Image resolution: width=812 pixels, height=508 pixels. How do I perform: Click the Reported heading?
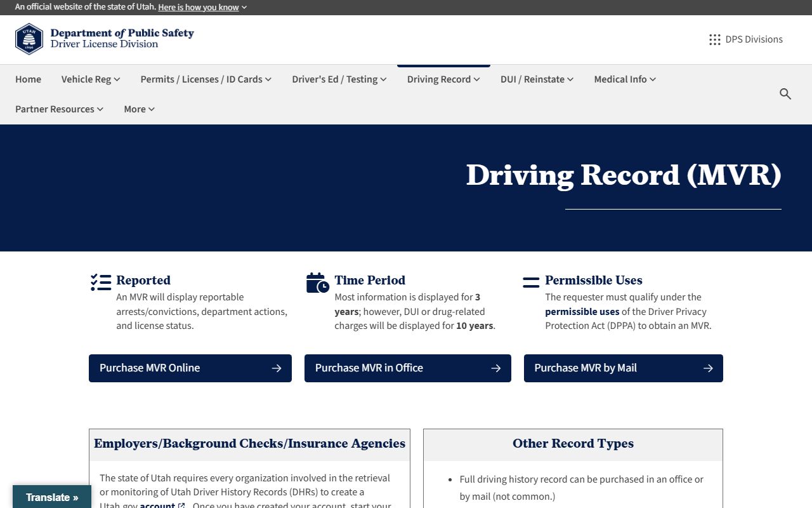click(x=143, y=280)
